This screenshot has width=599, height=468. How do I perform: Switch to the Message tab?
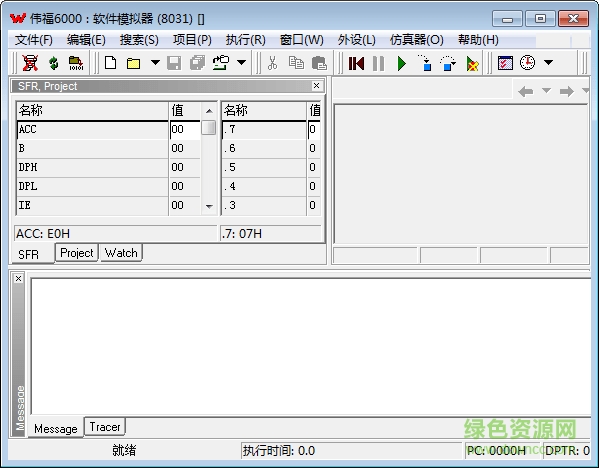point(56,429)
